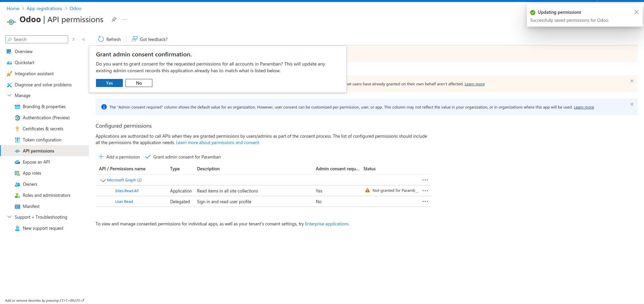The image size is (644, 304).
Task: Select Diagnose and solve problems
Action: [43, 85]
